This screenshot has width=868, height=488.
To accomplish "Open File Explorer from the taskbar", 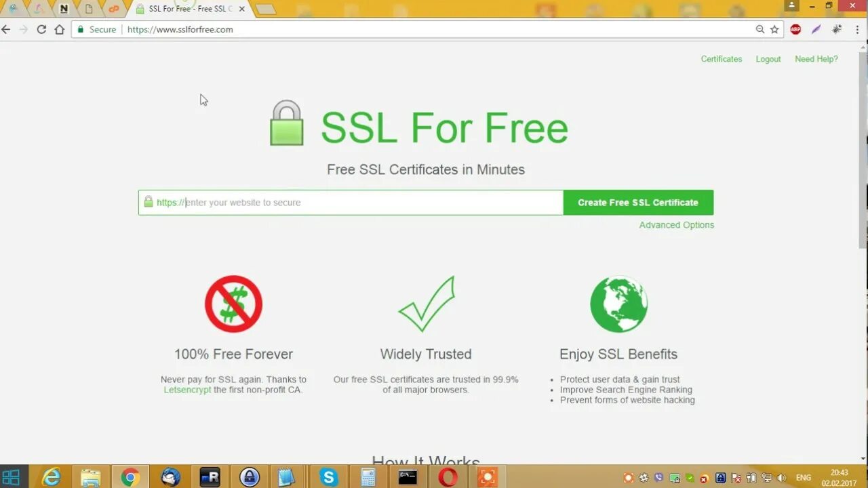I will pos(90,477).
